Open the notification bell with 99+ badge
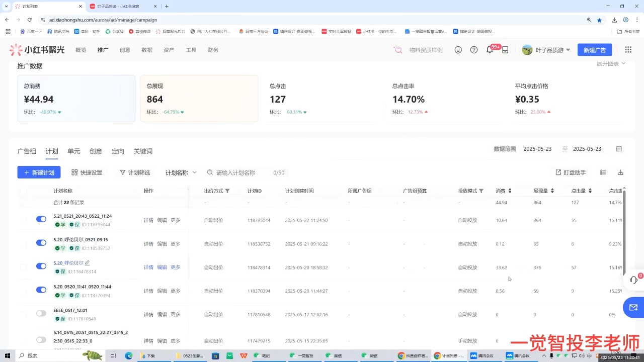The height and width of the screenshot is (362, 644). click(x=488, y=50)
